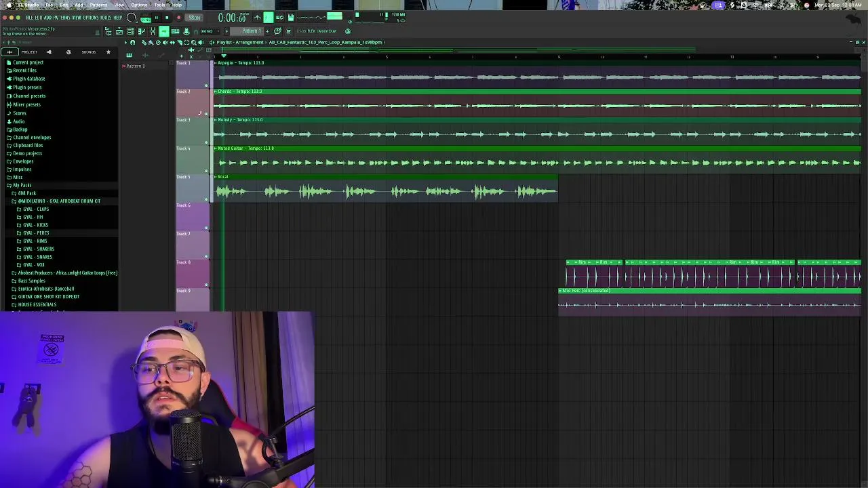Select the Draw pencil tool in playlist
This screenshot has width=868, height=488.
click(144, 42)
